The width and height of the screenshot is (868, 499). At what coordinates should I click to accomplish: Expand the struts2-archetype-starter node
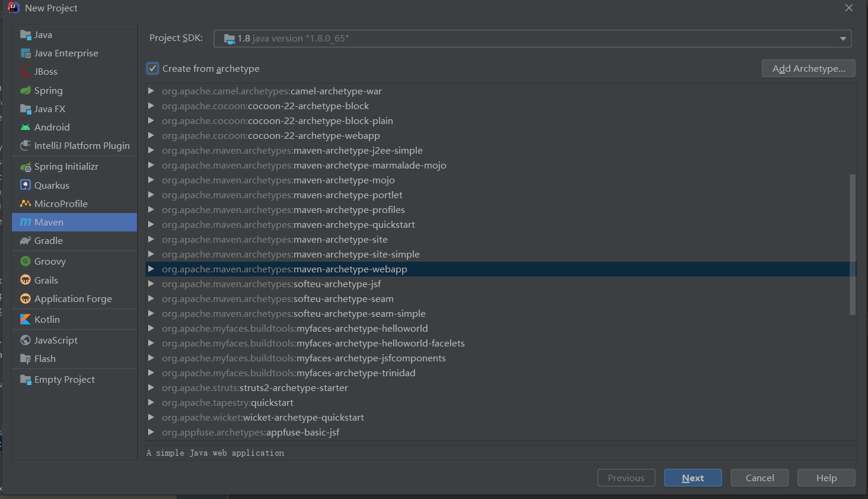pyautogui.click(x=151, y=387)
